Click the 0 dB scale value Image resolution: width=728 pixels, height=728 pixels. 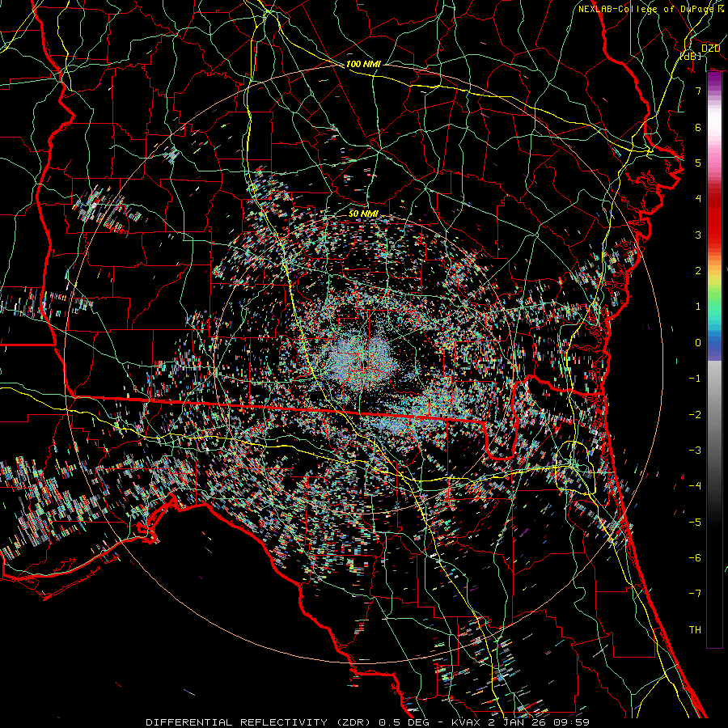click(x=698, y=343)
